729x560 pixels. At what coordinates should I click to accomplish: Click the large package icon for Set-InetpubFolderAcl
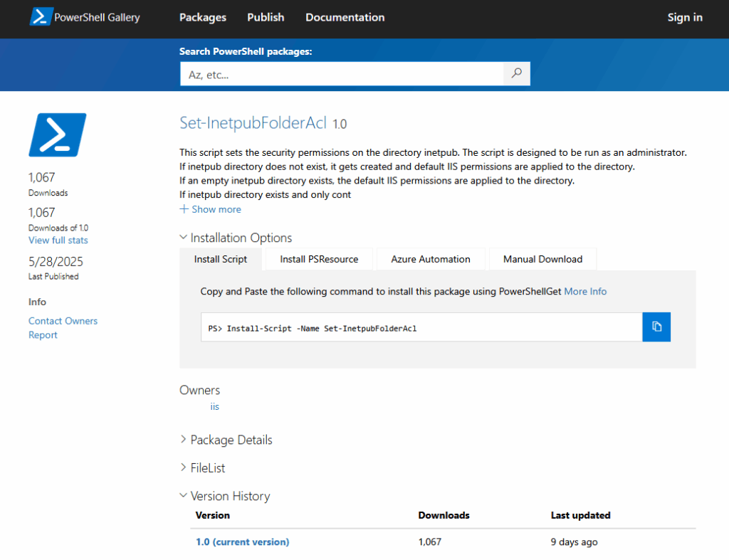coord(57,135)
